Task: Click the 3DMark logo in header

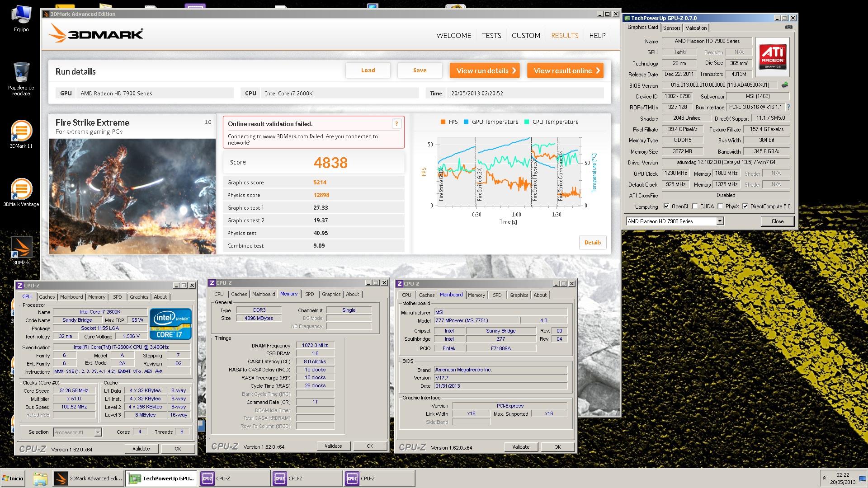Action: point(96,33)
